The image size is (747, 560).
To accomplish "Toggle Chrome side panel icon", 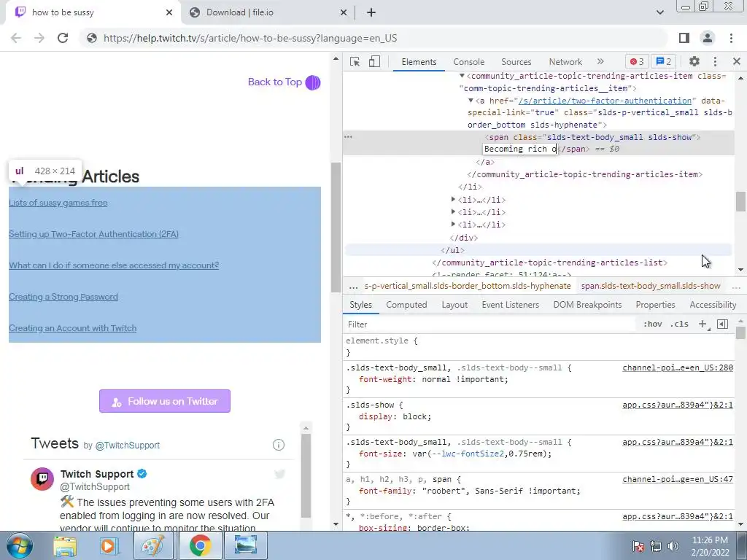I will coord(684,38).
